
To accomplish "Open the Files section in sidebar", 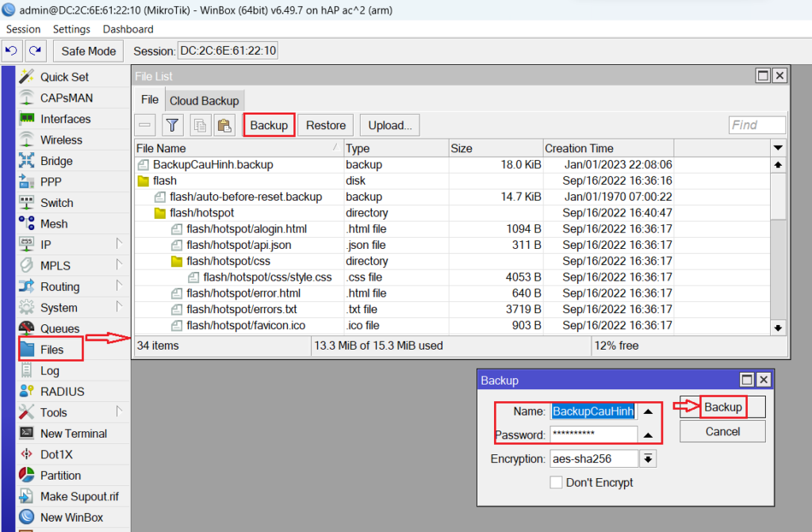I will (52, 349).
